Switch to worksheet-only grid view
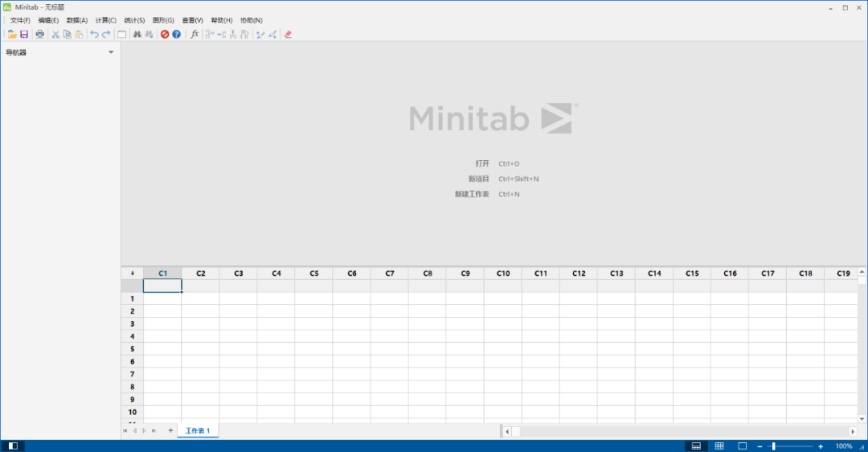This screenshot has width=868, height=452. click(719, 446)
